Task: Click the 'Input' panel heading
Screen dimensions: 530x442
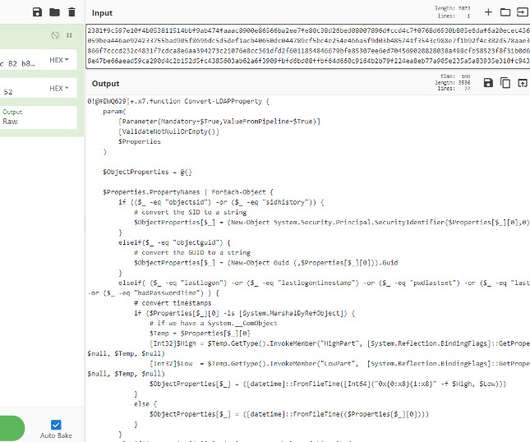Action: [102, 13]
